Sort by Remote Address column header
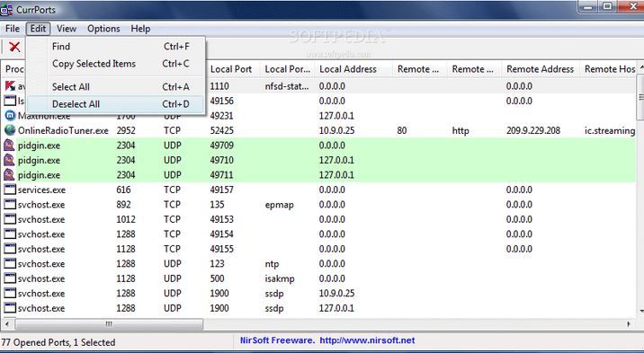Viewport: 644px width, 353px height. (540, 69)
